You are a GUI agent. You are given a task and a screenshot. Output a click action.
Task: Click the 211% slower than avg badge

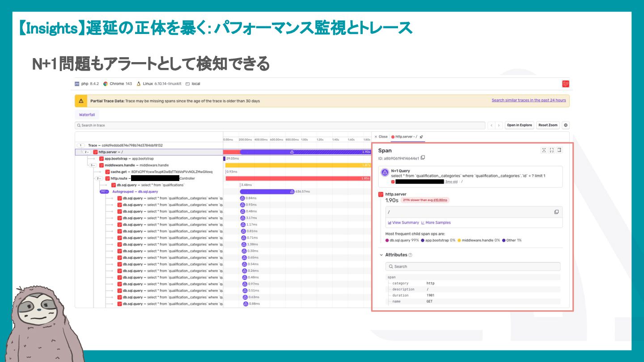point(425,200)
